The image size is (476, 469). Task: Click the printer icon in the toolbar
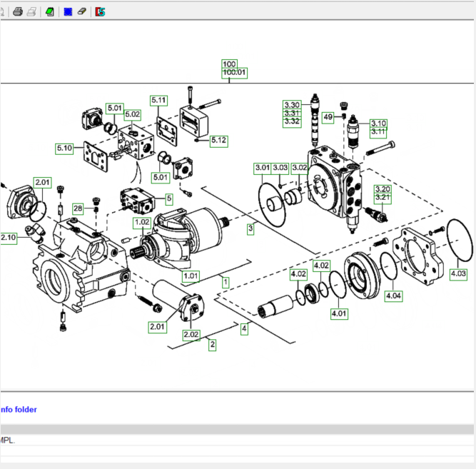[18, 11]
